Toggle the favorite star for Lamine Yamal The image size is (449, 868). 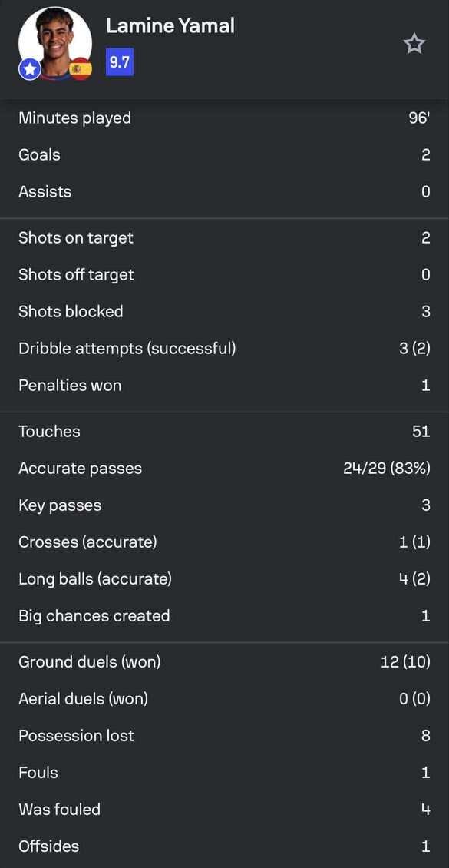pyautogui.click(x=414, y=44)
